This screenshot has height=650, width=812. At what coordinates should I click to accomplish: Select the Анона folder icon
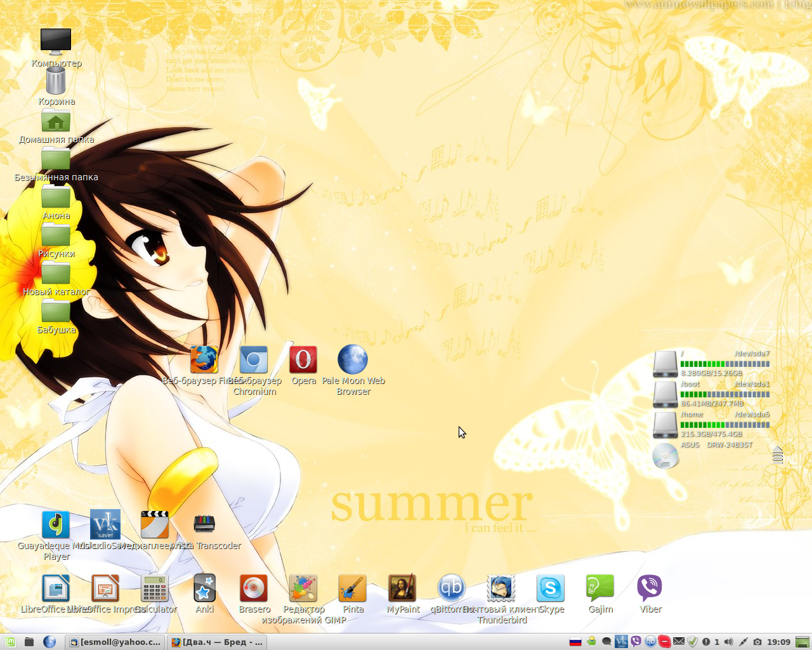coord(56,197)
